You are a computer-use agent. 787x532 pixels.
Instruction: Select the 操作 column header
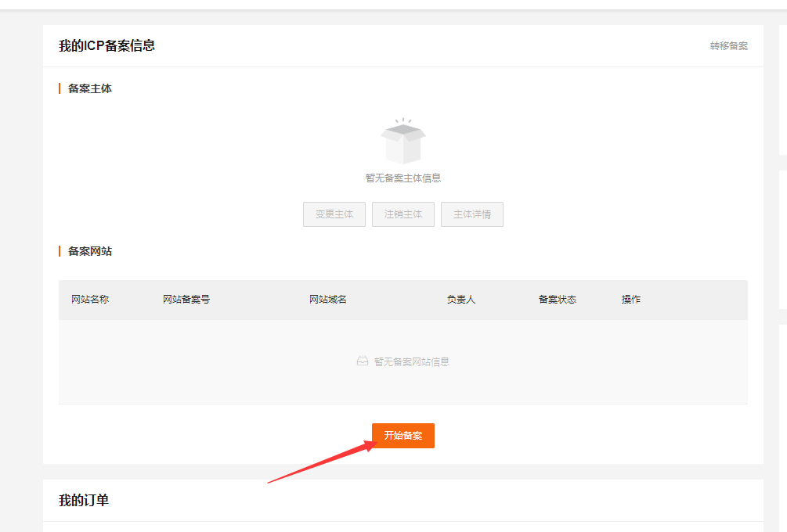631,300
